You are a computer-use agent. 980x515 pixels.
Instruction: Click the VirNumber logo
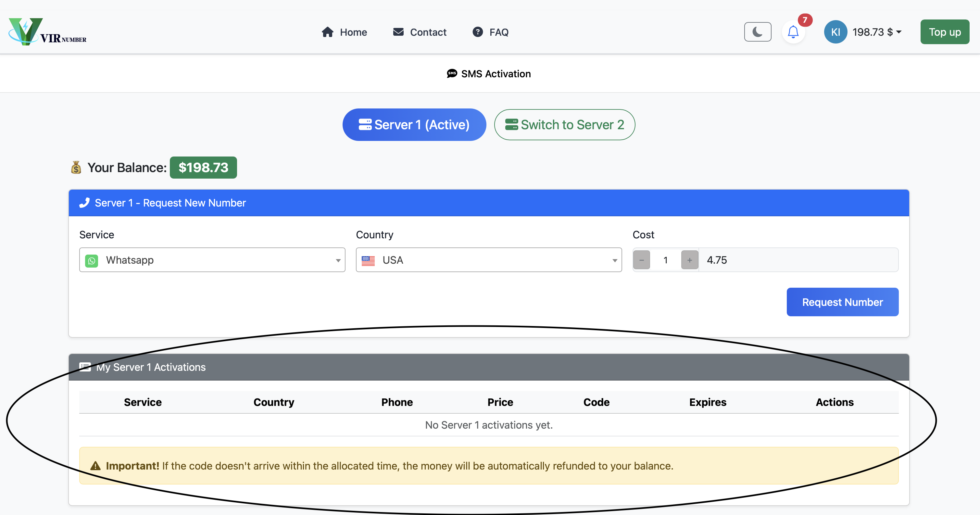coord(47,32)
